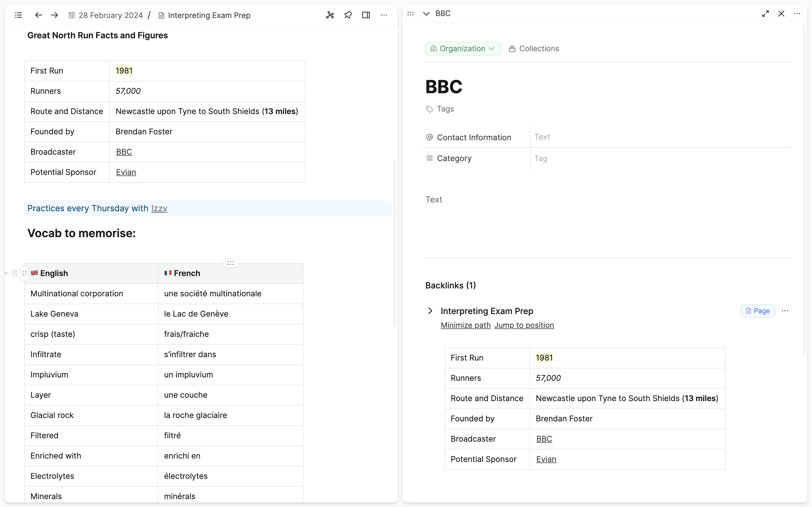The width and height of the screenshot is (812, 507).
Task: Pin the Interpreting Exam Prep page
Action: (x=348, y=15)
